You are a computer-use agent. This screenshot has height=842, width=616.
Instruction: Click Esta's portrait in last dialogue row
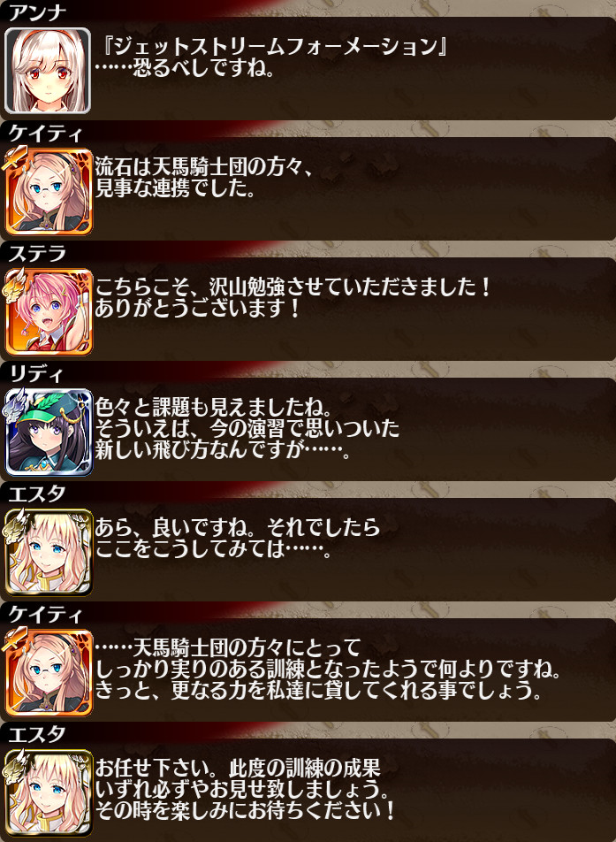coord(48,792)
